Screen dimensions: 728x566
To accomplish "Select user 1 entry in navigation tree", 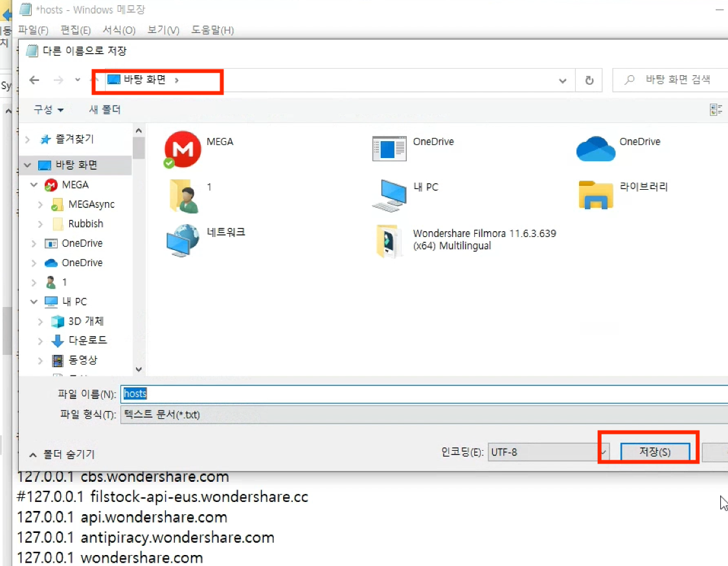I will [56, 282].
